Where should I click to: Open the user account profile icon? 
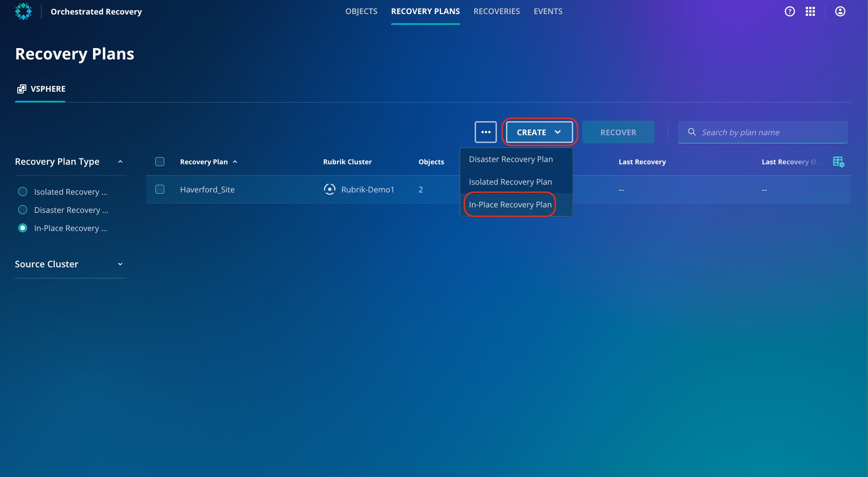(840, 11)
